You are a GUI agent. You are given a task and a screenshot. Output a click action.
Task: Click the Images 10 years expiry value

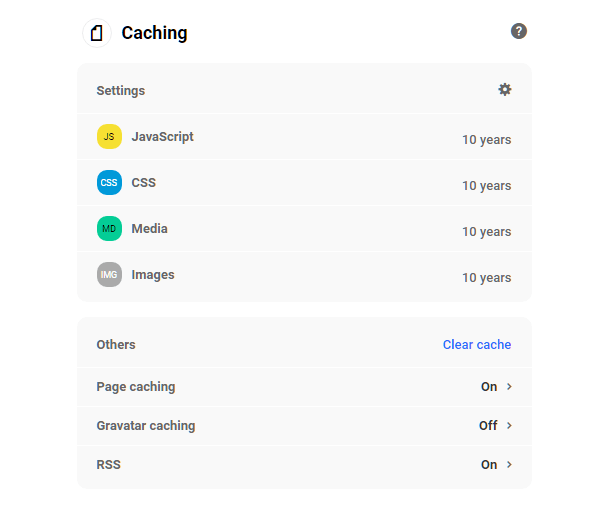point(486,278)
